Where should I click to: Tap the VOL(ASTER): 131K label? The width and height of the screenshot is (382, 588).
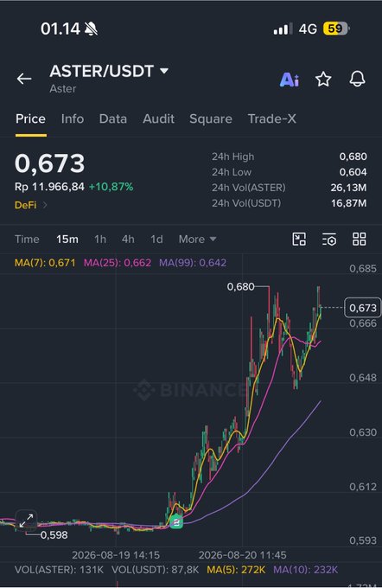click(x=59, y=570)
